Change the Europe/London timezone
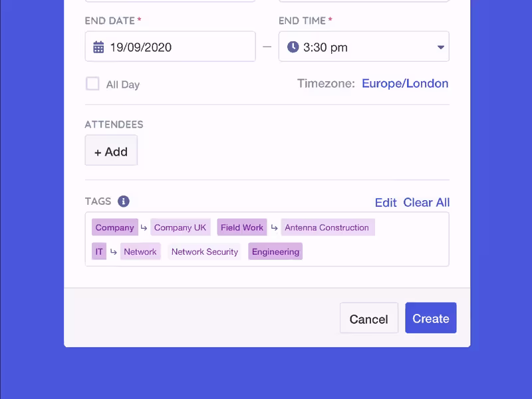Image resolution: width=532 pixels, height=399 pixels. click(405, 84)
